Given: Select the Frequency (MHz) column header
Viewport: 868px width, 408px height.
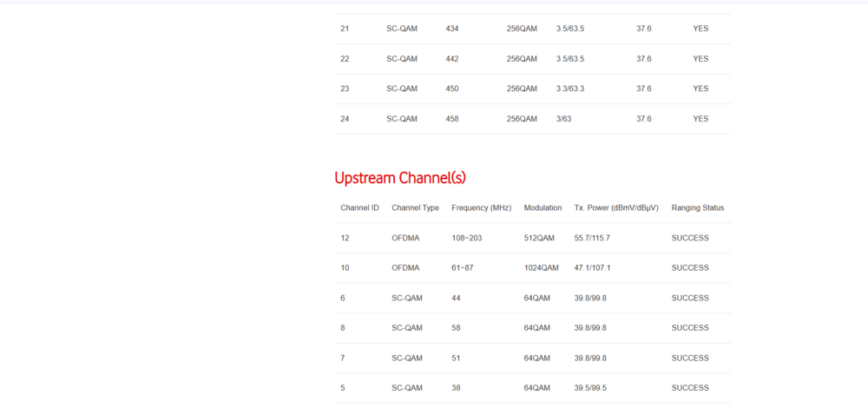Looking at the screenshot, I should pyautogui.click(x=481, y=208).
